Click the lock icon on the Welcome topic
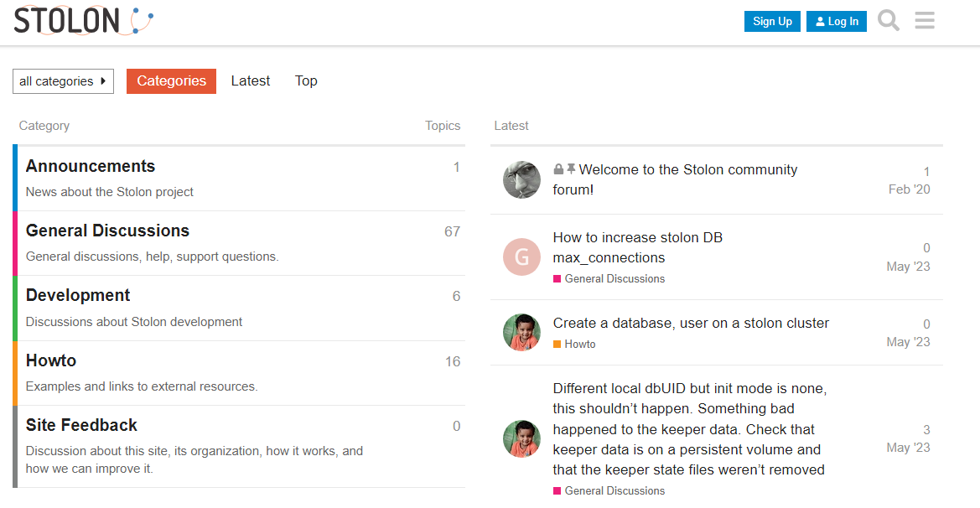This screenshot has width=980, height=508. (x=558, y=169)
